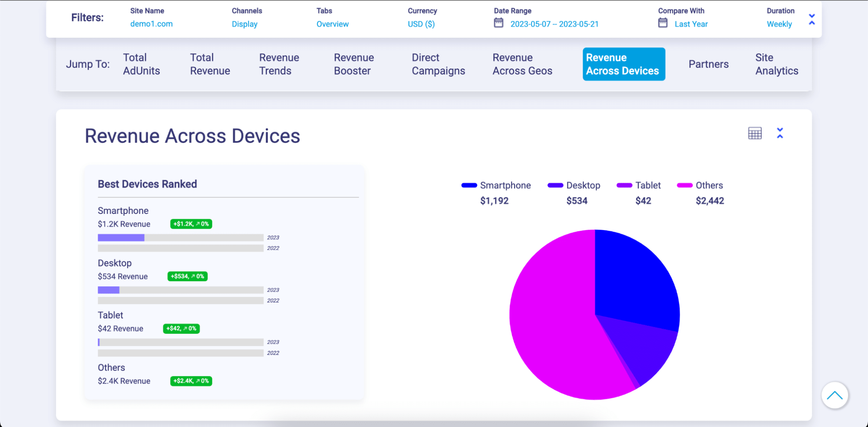The image size is (868, 427).
Task: Open Site Analytics section
Action: coord(776,64)
